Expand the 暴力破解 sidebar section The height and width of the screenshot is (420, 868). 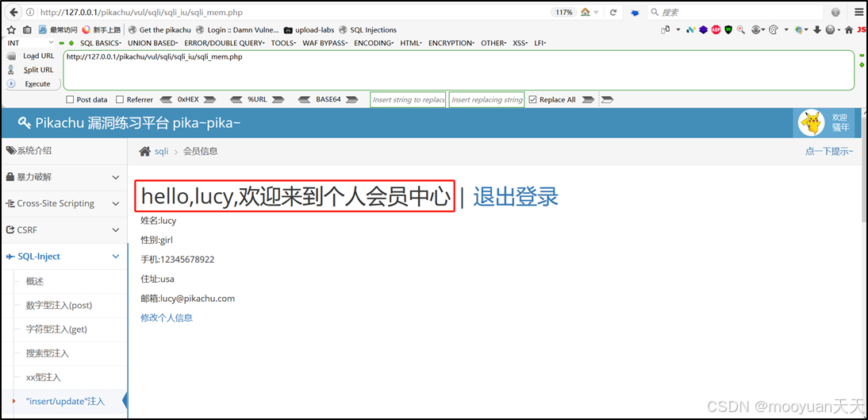[x=63, y=177]
